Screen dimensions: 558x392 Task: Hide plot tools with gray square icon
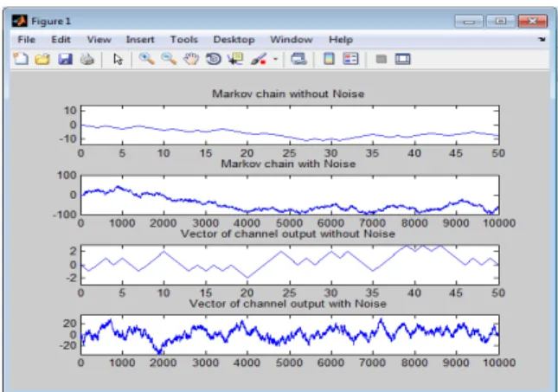(x=382, y=59)
